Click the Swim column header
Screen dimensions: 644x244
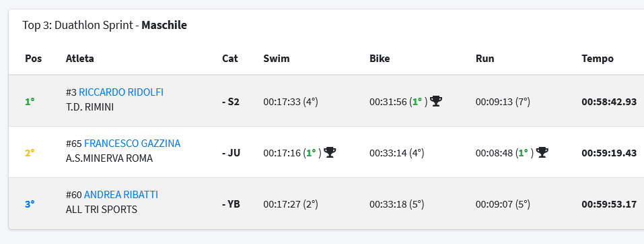tap(277, 59)
